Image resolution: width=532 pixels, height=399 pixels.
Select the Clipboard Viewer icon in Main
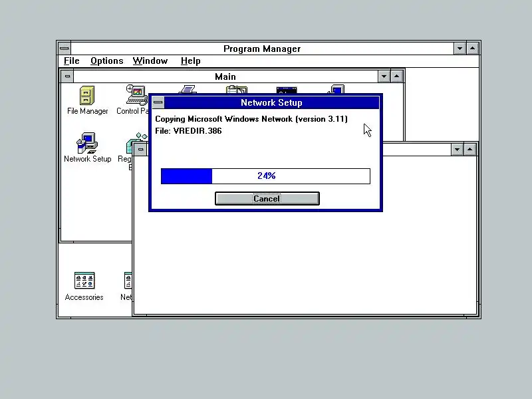237,90
